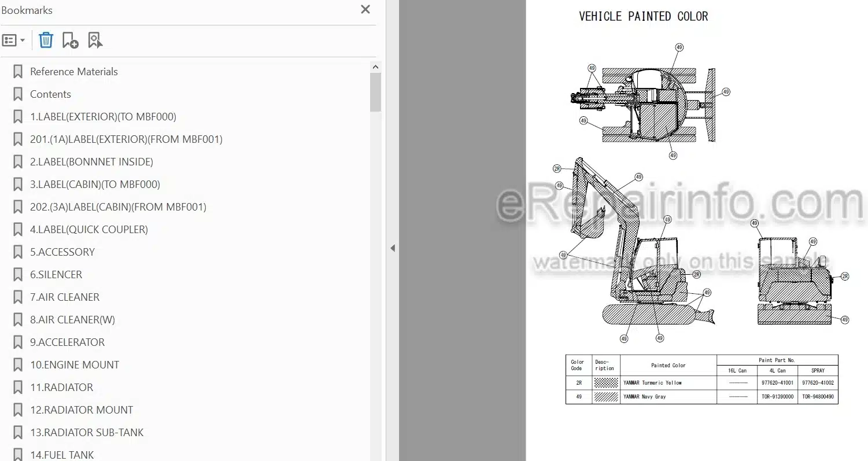868x461 pixels.
Task: Click bookmark icon beside 10.ENGINE MOUNT
Action: click(x=18, y=365)
